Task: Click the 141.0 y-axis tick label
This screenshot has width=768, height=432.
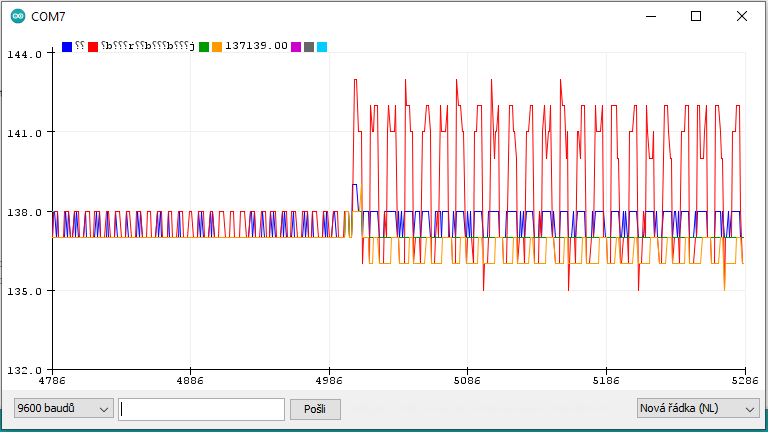Action: pyautogui.click(x=25, y=133)
